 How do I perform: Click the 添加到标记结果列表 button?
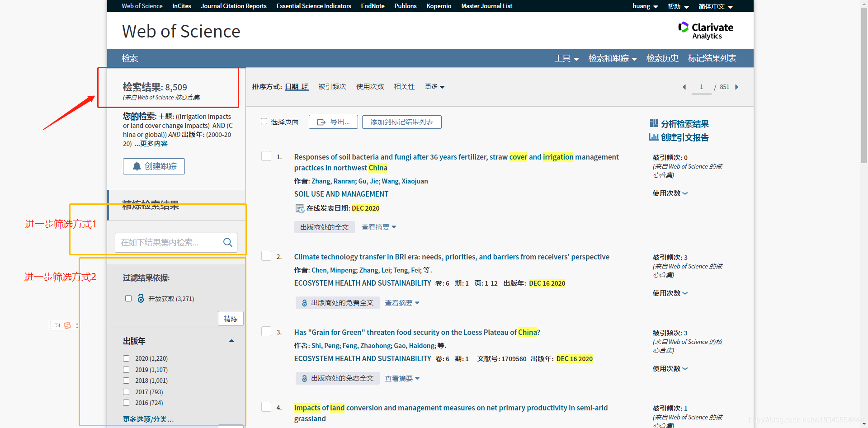coord(402,122)
